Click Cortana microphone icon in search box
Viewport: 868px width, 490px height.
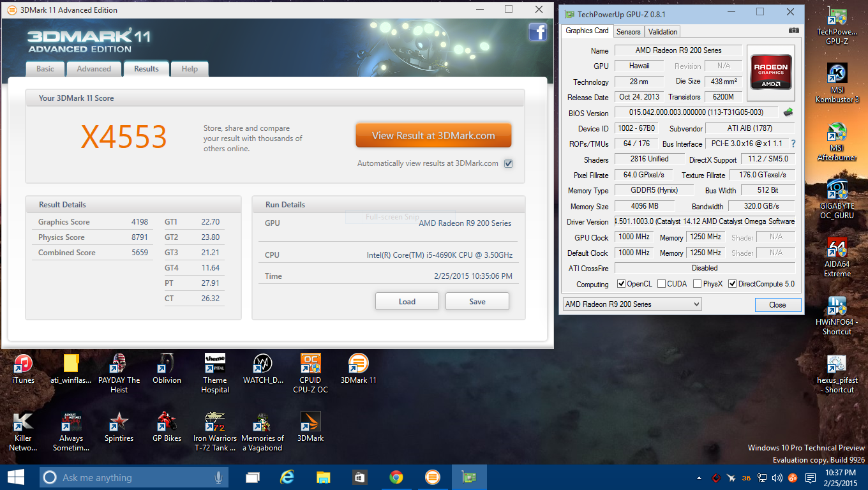tap(218, 477)
